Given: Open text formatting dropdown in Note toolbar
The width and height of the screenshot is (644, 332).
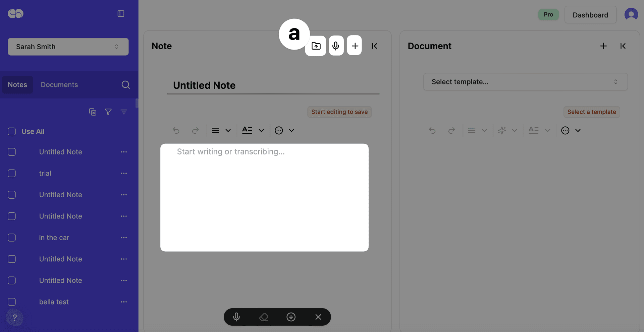Looking at the screenshot, I should click(x=253, y=130).
